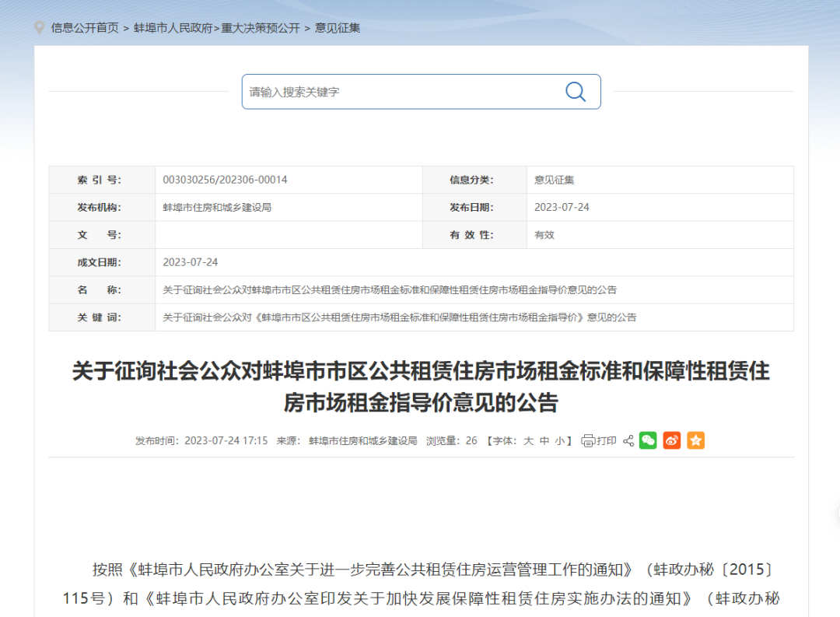Set font size to 大
This screenshot has height=617, width=840.
click(x=528, y=440)
